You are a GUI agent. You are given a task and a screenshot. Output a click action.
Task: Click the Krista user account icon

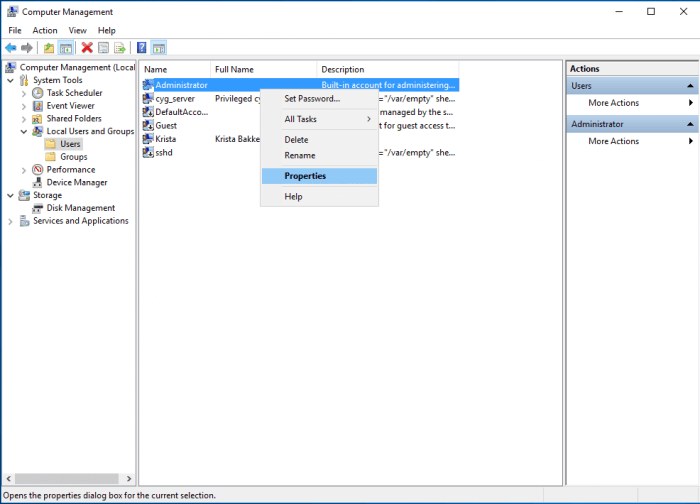tap(148, 139)
